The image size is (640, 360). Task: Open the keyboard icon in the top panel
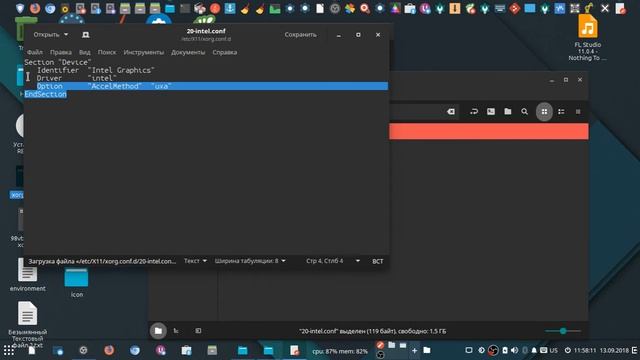pos(500,8)
